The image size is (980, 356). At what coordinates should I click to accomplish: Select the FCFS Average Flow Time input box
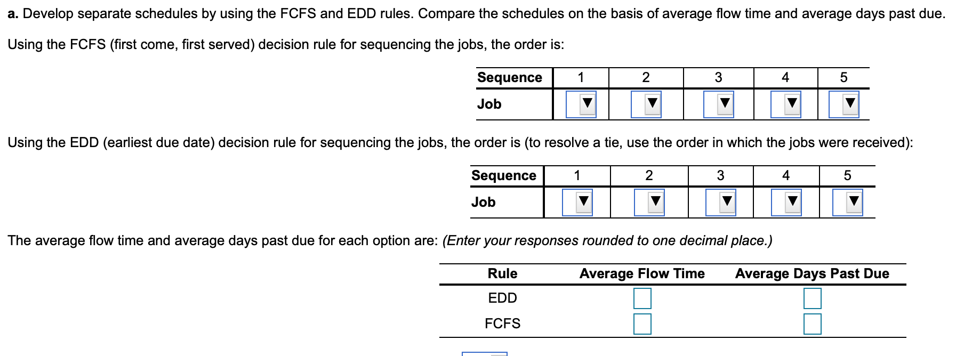pyautogui.click(x=642, y=323)
